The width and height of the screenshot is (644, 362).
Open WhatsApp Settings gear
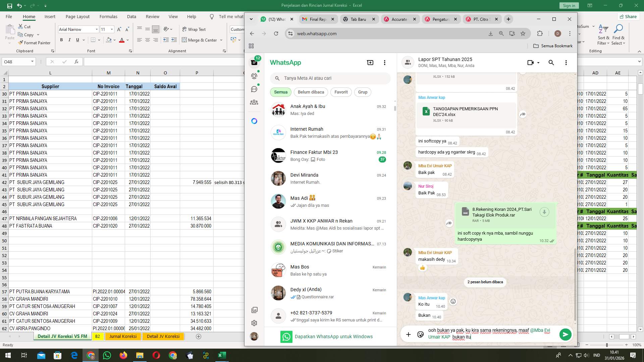click(254, 323)
